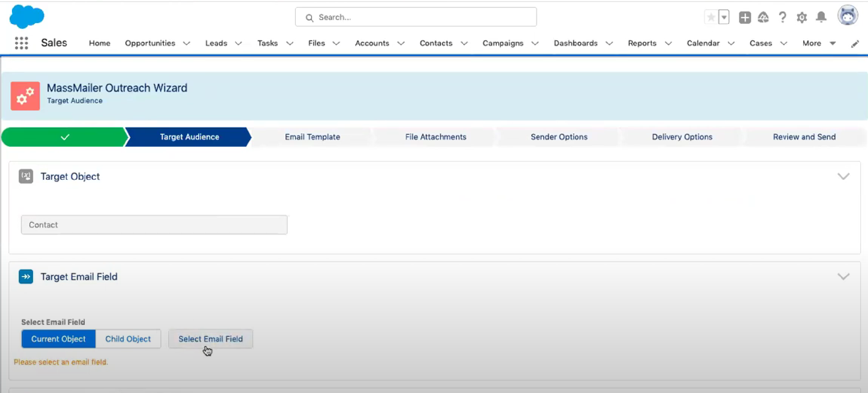This screenshot has width=868, height=393.
Task: Open the Reports tab
Action: click(642, 43)
